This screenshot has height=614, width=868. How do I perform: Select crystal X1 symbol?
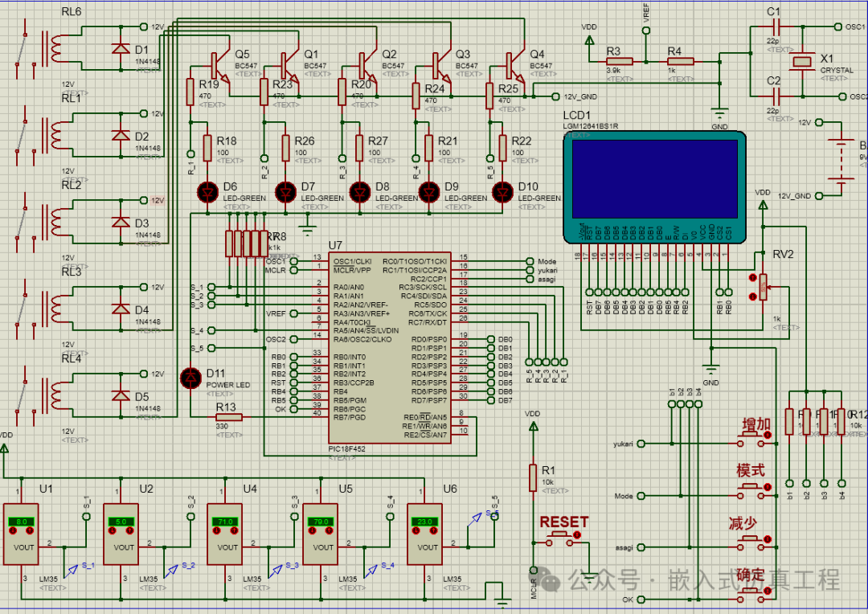pyautogui.click(x=802, y=61)
